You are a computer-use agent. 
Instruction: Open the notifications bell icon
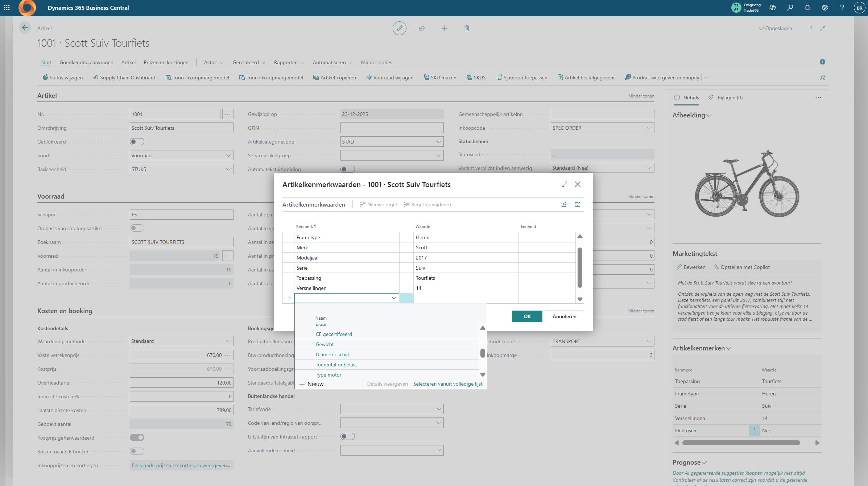pos(807,8)
